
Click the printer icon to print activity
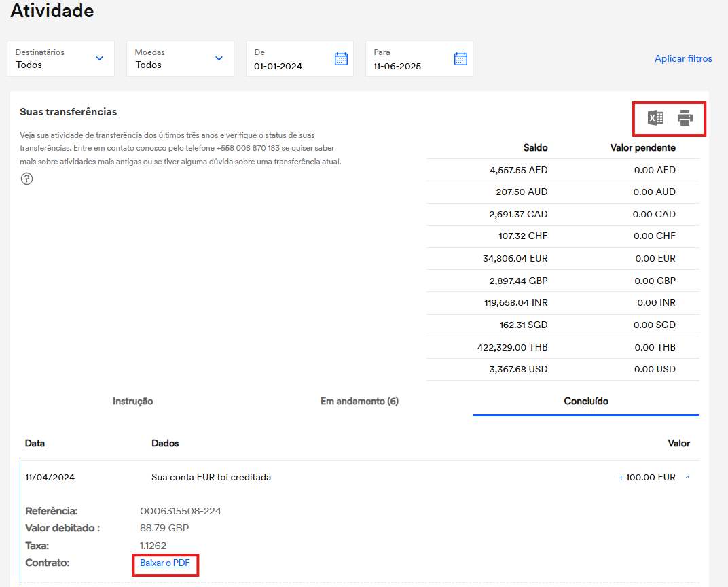[685, 118]
